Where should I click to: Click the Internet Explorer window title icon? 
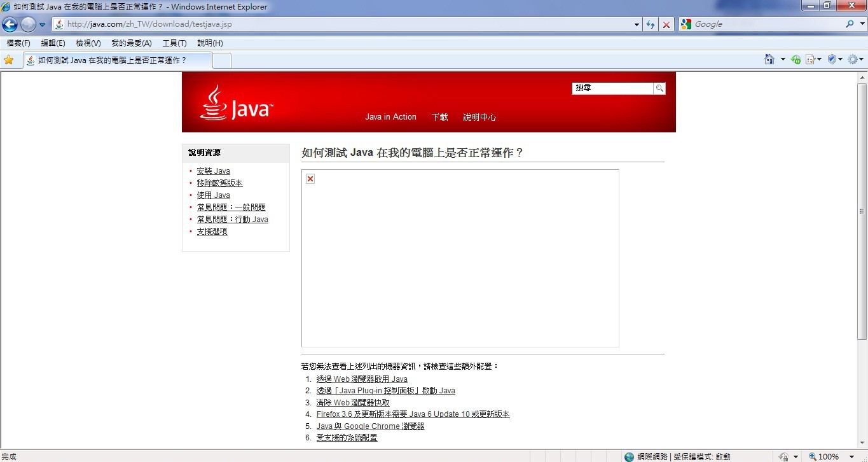[6, 7]
